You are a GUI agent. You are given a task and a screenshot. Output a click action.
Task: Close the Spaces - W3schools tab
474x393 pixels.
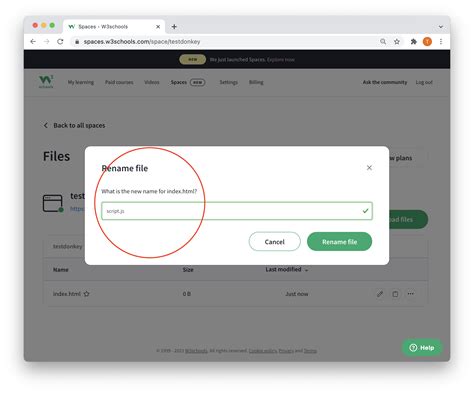click(x=158, y=27)
